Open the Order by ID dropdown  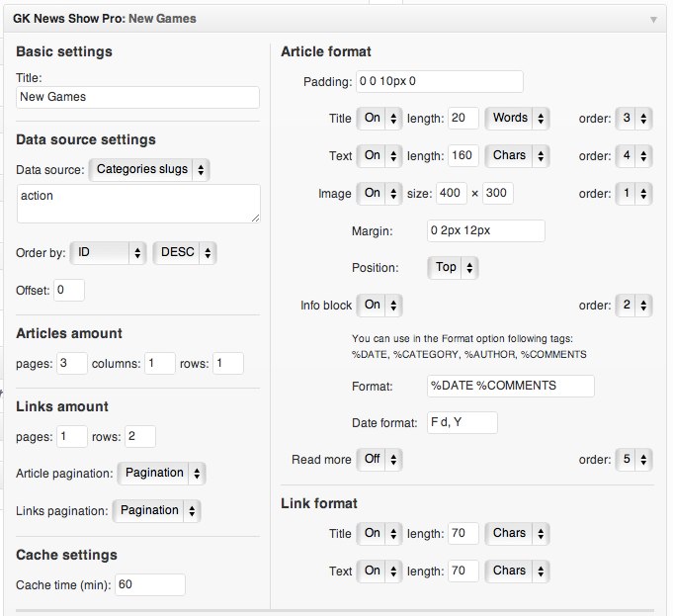[x=108, y=252]
